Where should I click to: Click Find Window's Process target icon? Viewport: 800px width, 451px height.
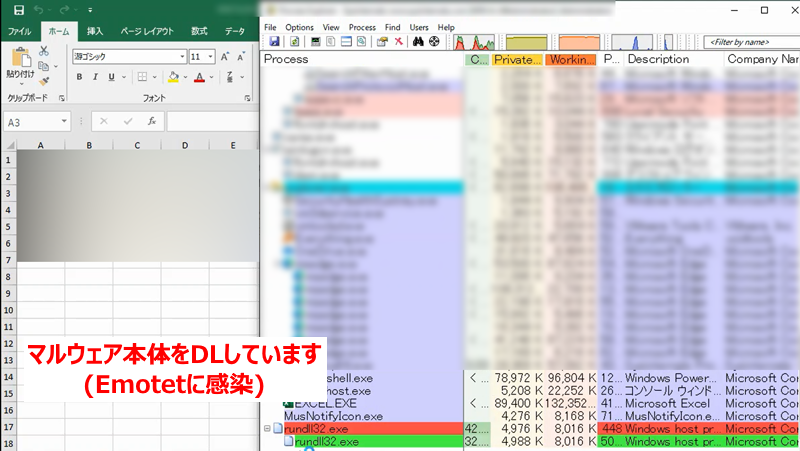coord(434,42)
